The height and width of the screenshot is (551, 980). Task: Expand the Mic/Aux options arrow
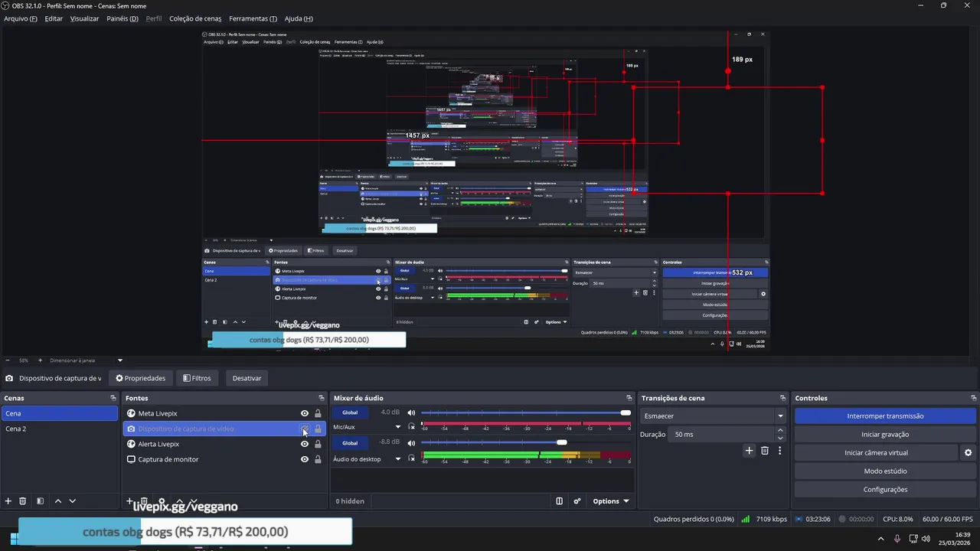[x=397, y=427]
